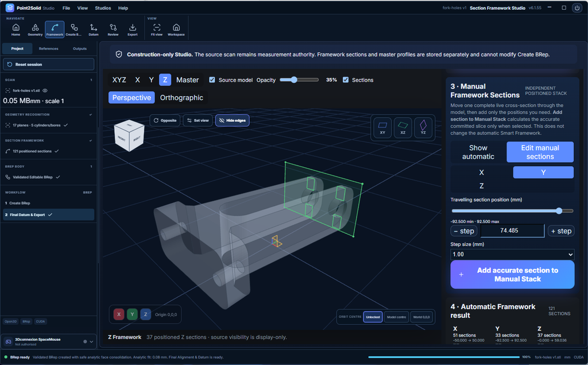Snap to the XY plane view
The height and width of the screenshot is (365, 588).
[382, 128]
